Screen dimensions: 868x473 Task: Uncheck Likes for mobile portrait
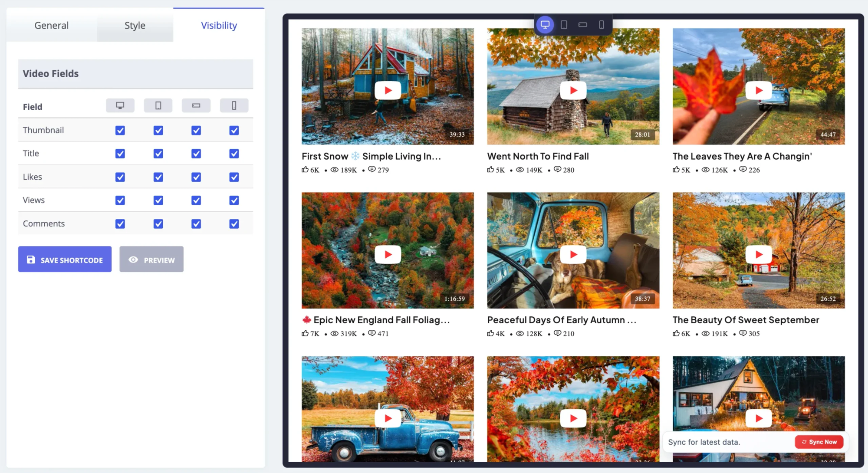[x=234, y=177]
